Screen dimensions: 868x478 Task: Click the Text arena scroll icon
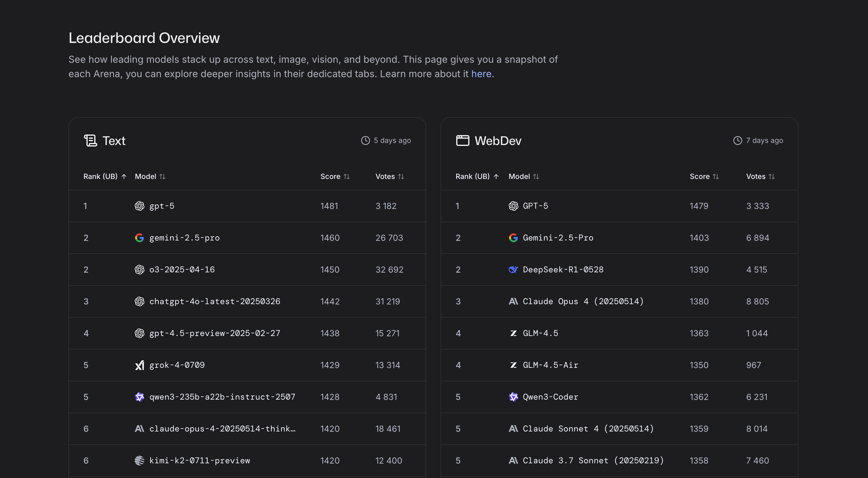[x=90, y=141]
